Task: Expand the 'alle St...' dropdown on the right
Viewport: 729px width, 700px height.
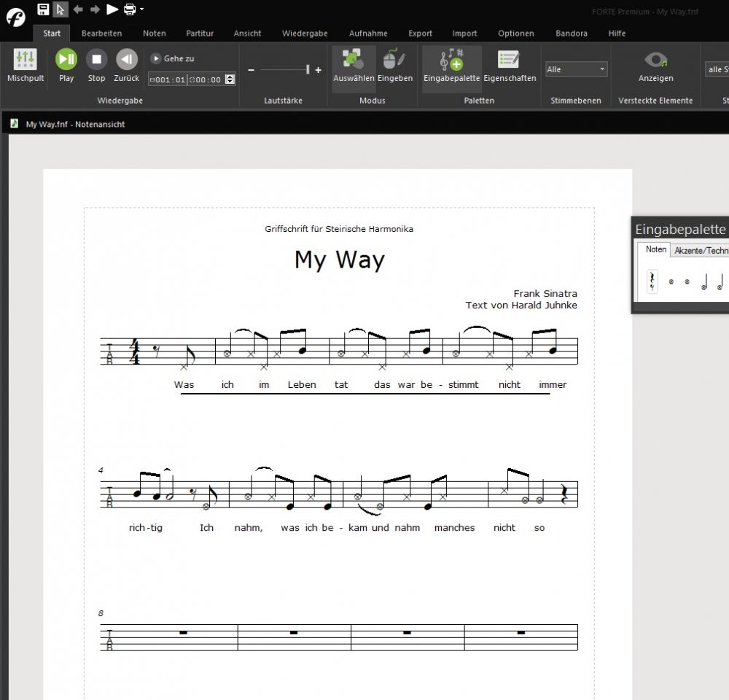Action: coord(716,69)
